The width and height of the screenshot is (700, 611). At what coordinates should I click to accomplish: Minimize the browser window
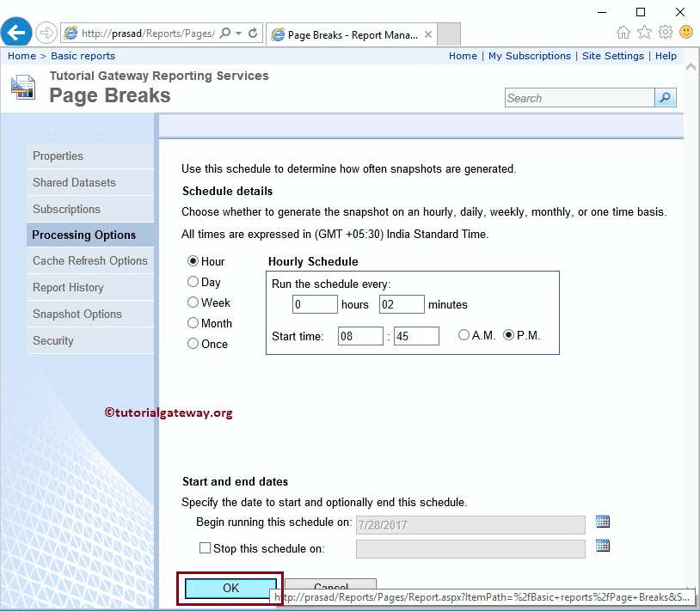point(602,13)
